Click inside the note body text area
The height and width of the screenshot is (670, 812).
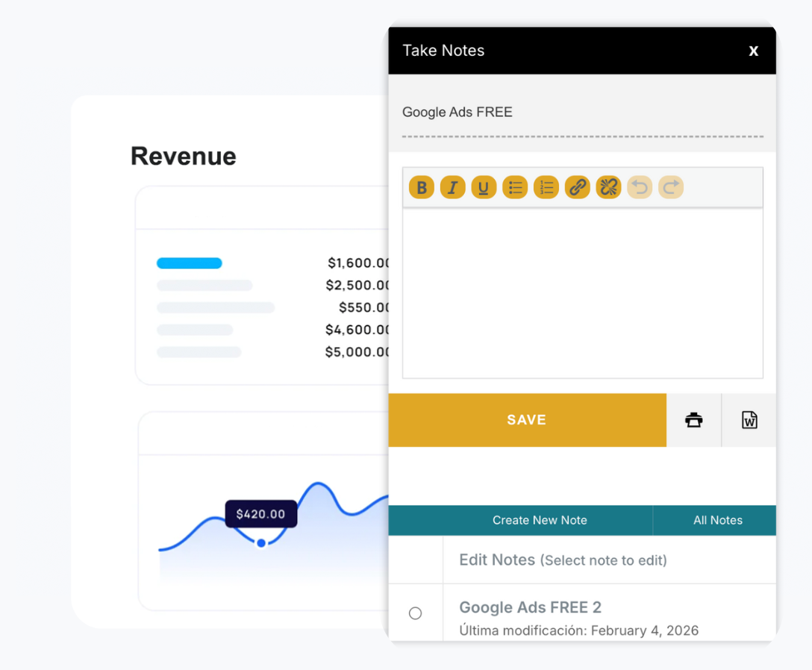tap(582, 292)
